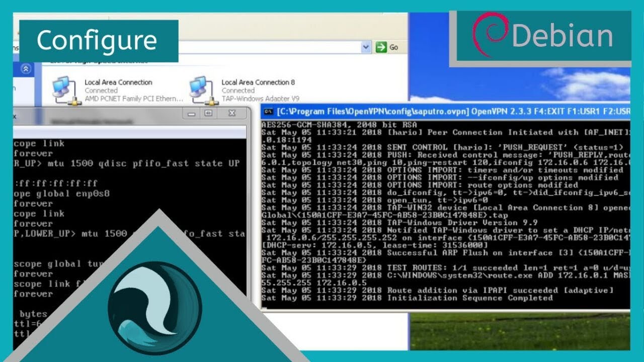644x362 pixels.
Task: Click 'ope global enp0s8' in the left terminal
Action: pyautogui.click(x=61, y=194)
